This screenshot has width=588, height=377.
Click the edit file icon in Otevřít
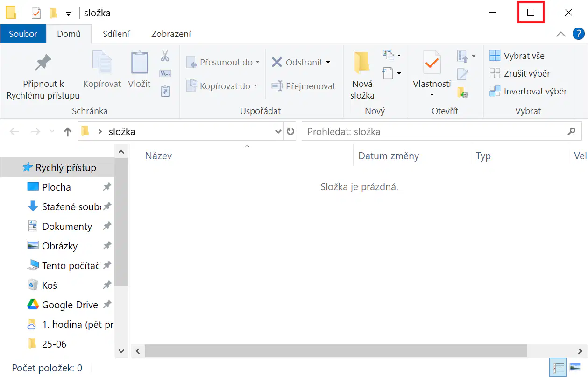462,74
